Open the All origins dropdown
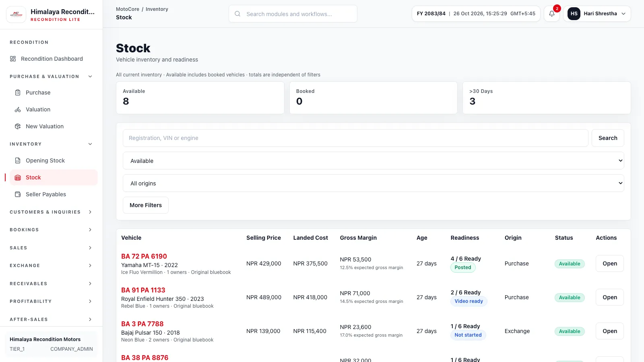 (x=373, y=183)
